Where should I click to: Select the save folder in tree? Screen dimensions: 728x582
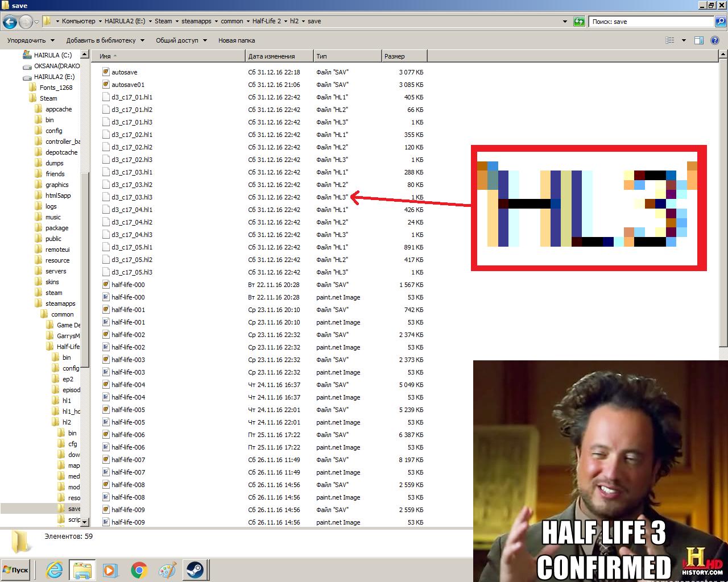74,509
